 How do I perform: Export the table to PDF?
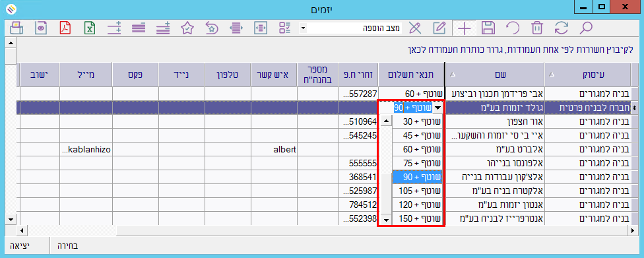pos(65,28)
